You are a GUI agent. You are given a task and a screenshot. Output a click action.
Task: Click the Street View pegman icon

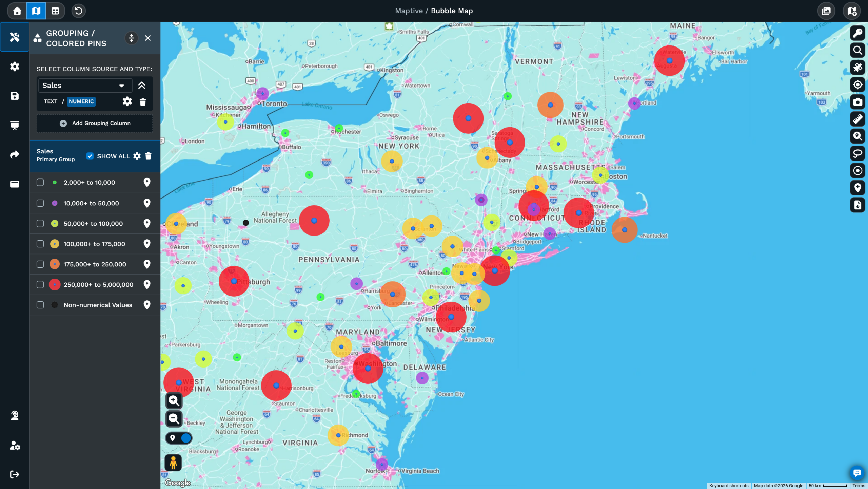click(173, 463)
